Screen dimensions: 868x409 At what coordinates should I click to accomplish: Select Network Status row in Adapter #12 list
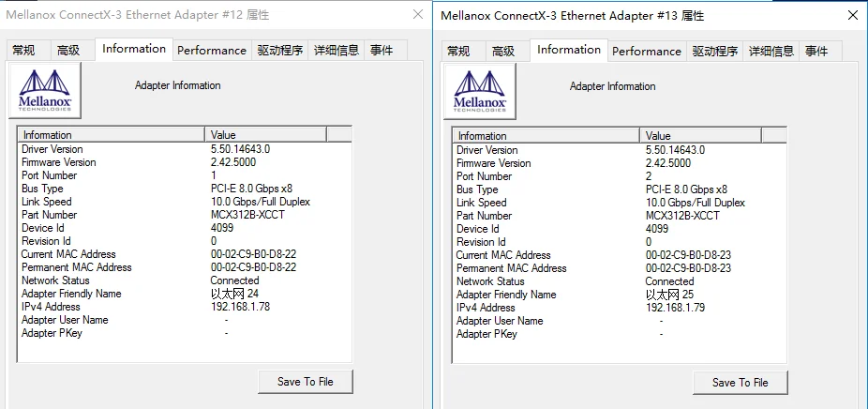click(185, 280)
